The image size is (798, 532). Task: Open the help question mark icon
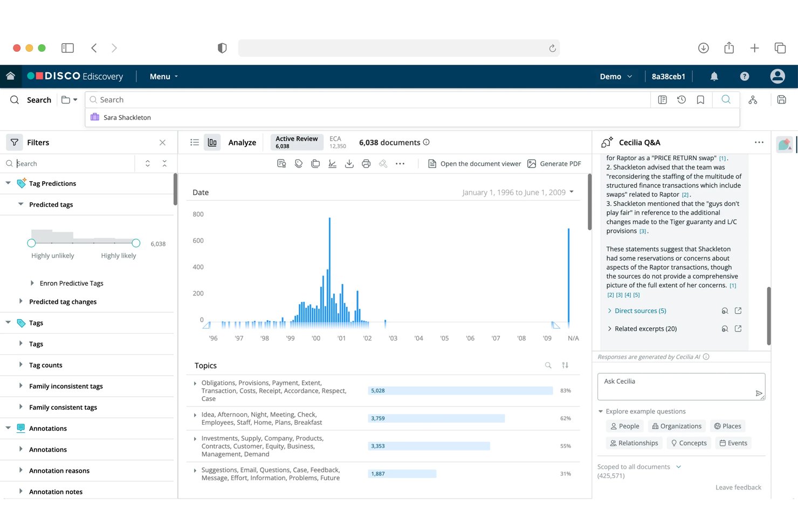tap(745, 77)
